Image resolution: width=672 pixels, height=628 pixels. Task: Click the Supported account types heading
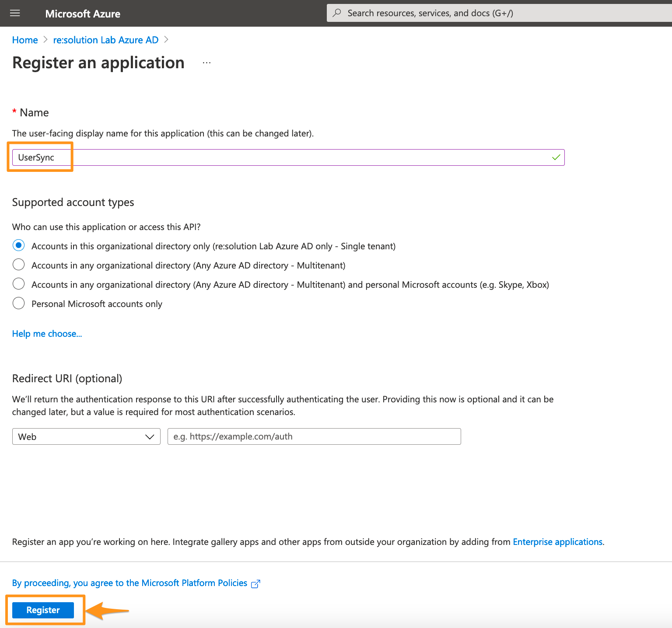pos(73,202)
